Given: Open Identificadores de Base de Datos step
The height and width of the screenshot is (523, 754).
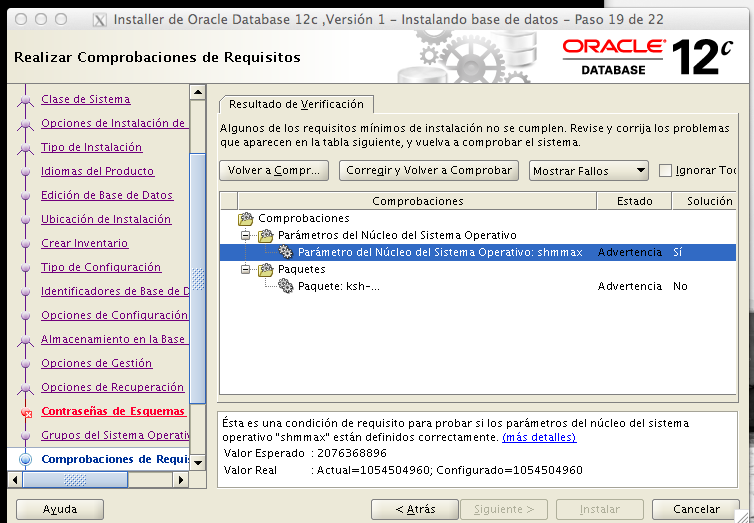Looking at the screenshot, I should (114, 292).
